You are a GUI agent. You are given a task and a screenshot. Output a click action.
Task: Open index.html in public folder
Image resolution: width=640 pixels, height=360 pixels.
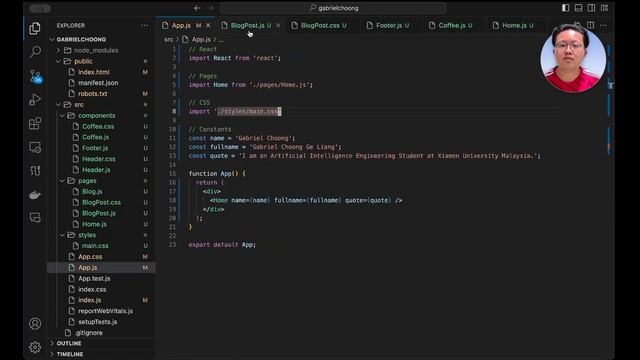click(x=93, y=72)
